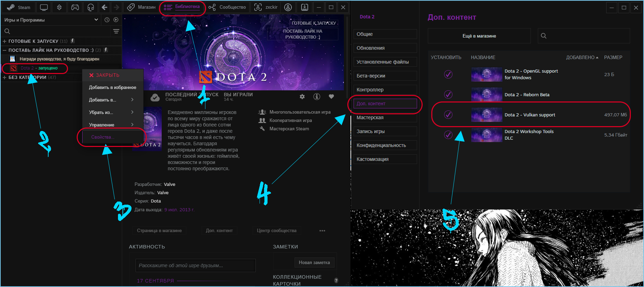The image size is (644, 287).
Task: Click the gamepad controller icon in top bar
Action: [x=75, y=7]
